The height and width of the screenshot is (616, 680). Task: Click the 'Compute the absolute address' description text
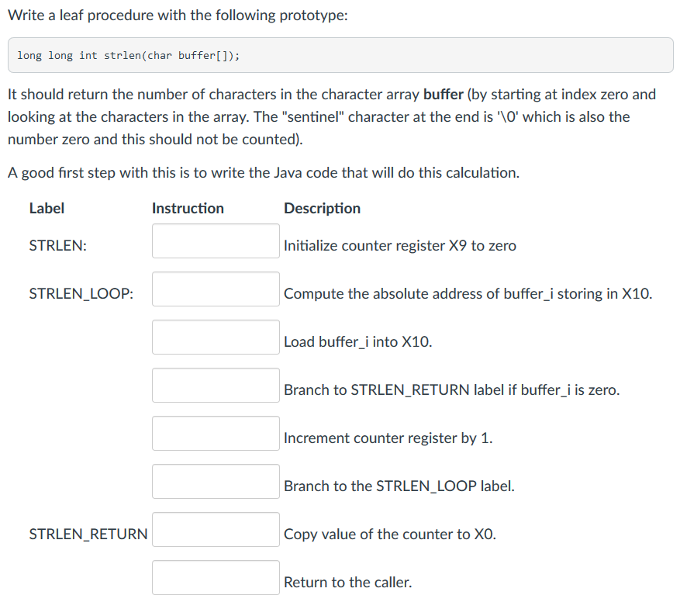pos(468,294)
